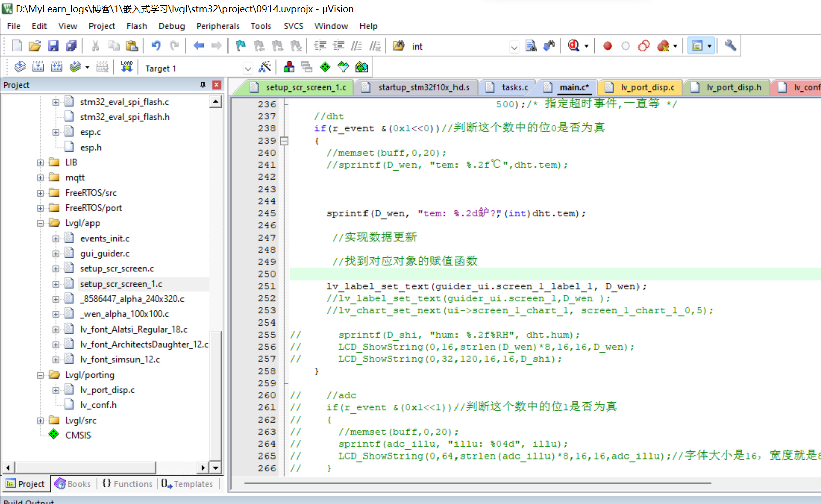The image size is (821, 504).
Task: Expand the FreeRTOS/src folder
Action: coord(40,193)
